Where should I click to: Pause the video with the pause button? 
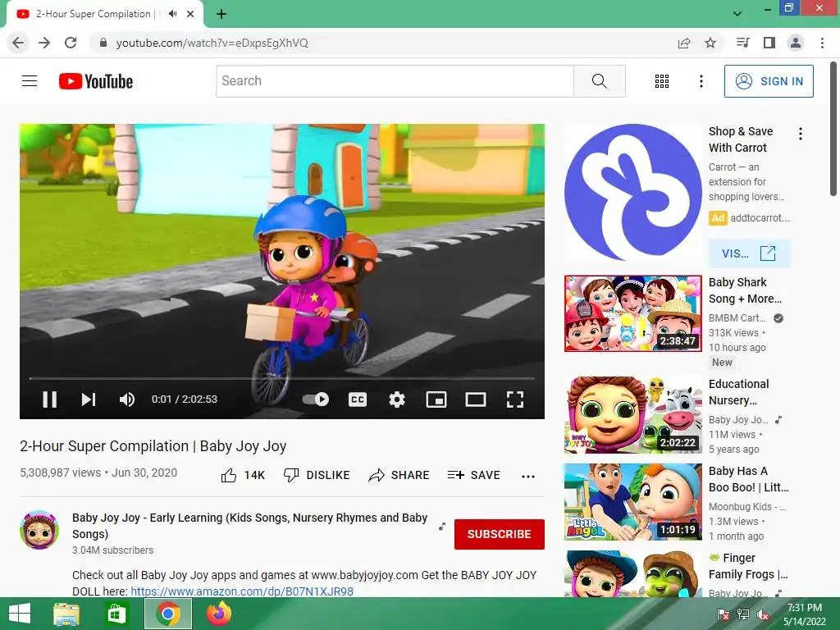(x=49, y=399)
